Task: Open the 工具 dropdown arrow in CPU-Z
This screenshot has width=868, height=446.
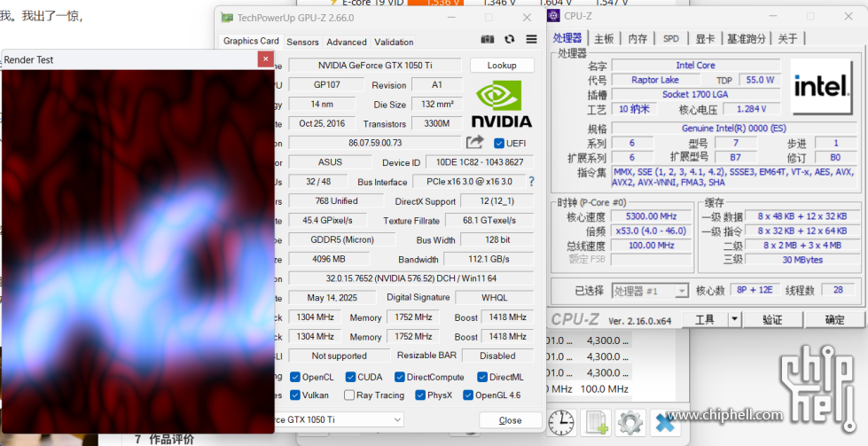Action: (x=734, y=319)
